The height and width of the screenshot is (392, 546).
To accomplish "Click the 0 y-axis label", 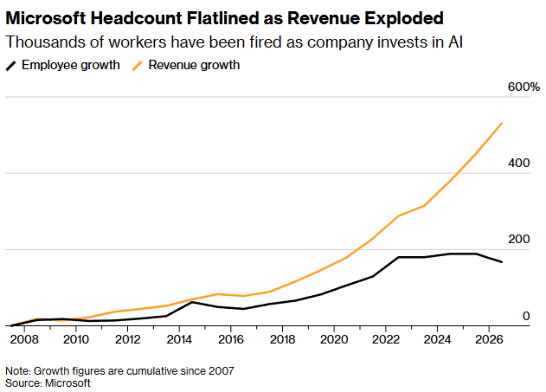I will pyautogui.click(x=526, y=316).
